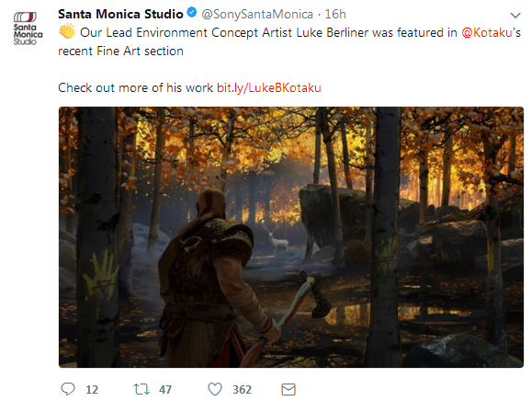The width and height of the screenshot is (532, 401).
Task: Expand the tweet options chevron
Action: [x=515, y=16]
